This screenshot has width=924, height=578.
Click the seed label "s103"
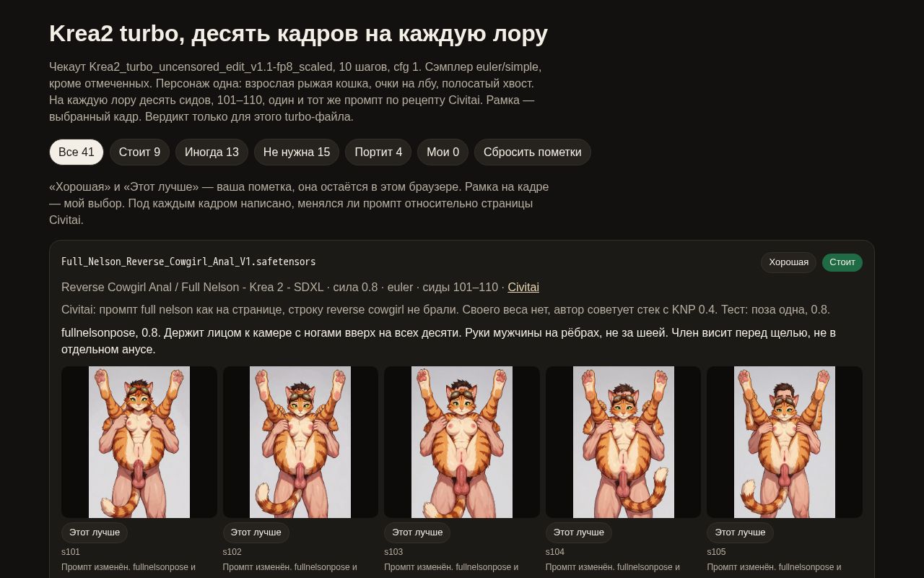393,552
